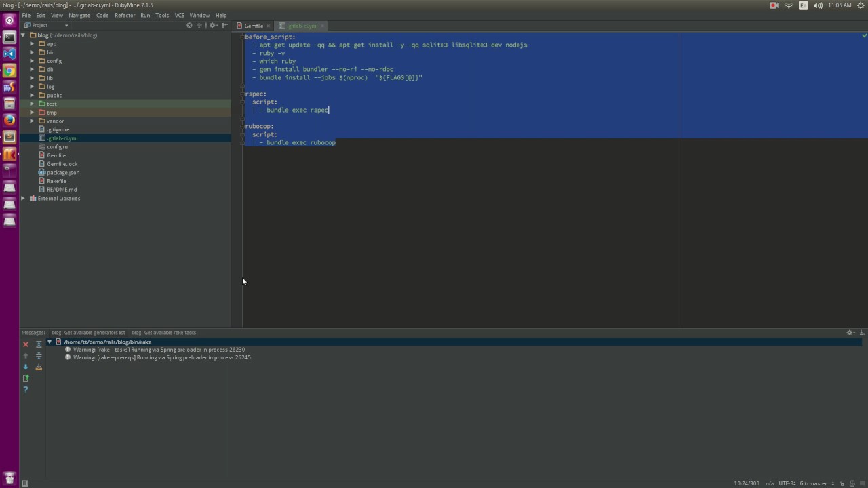Switch to the .gitlab-ci.yml editor tab
The width and height of the screenshot is (868, 488).
[301, 26]
